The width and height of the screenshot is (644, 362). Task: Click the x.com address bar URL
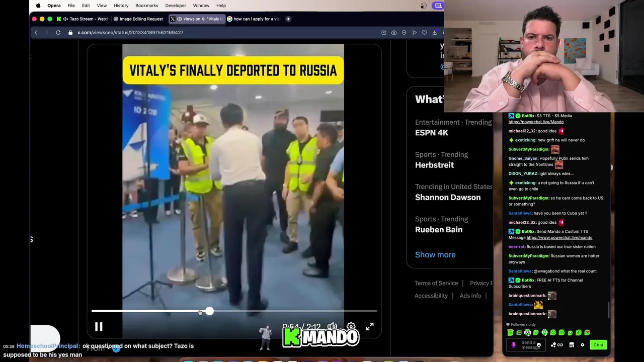130,32
